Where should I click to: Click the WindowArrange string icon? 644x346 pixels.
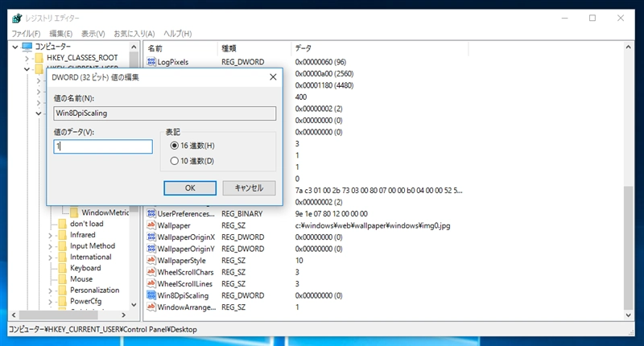click(151, 307)
